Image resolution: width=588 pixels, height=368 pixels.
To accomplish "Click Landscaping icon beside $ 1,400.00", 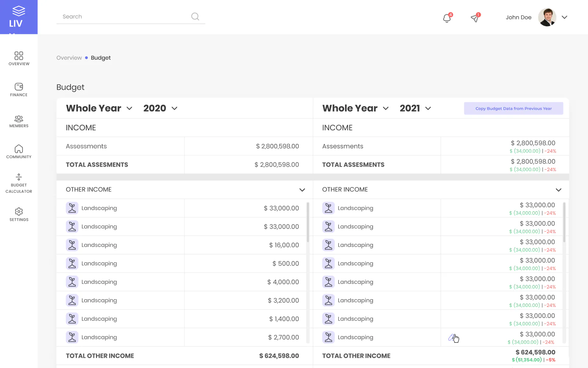I will [x=72, y=319].
